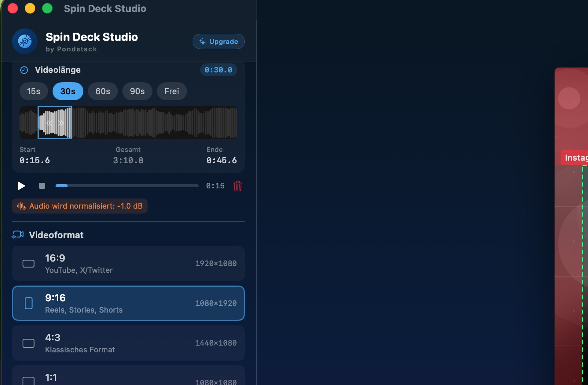Click the red Instagram label on preview
Screen dimensions: 588x385
tap(574, 158)
